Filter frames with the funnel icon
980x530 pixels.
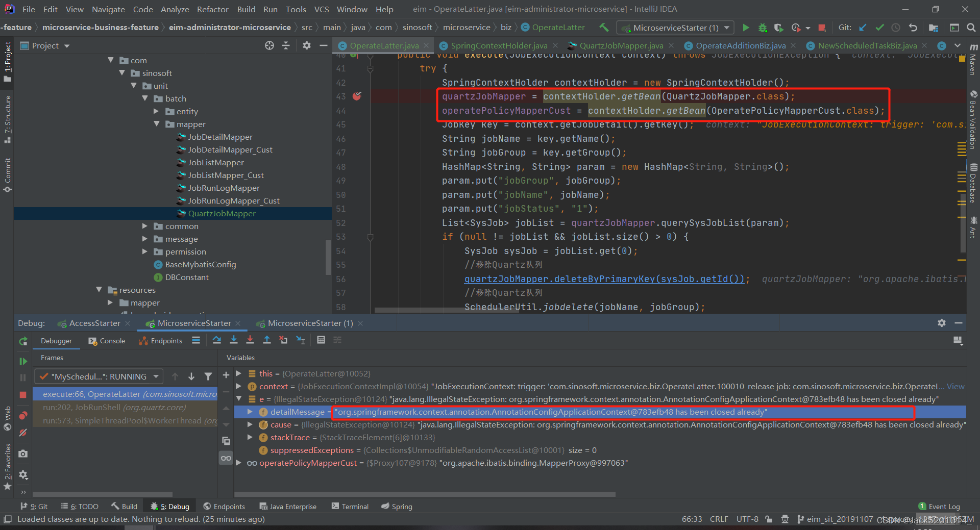click(x=208, y=376)
